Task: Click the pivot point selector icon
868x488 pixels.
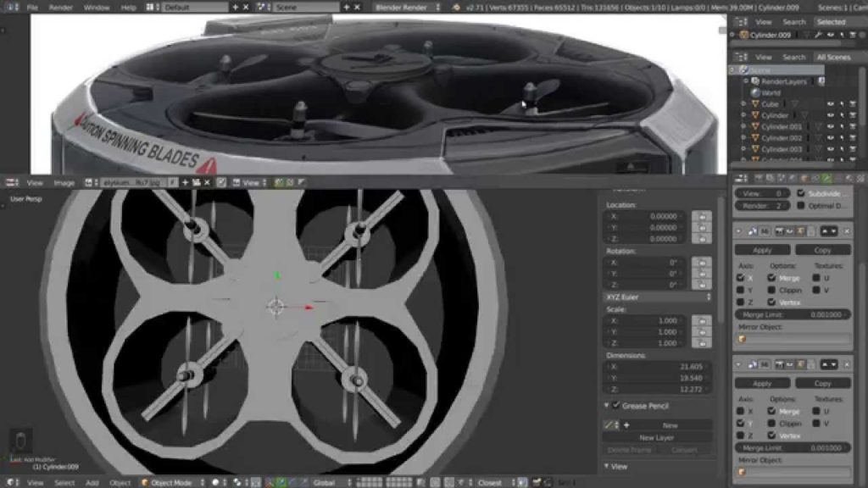Action: pyautogui.click(x=238, y=482)
